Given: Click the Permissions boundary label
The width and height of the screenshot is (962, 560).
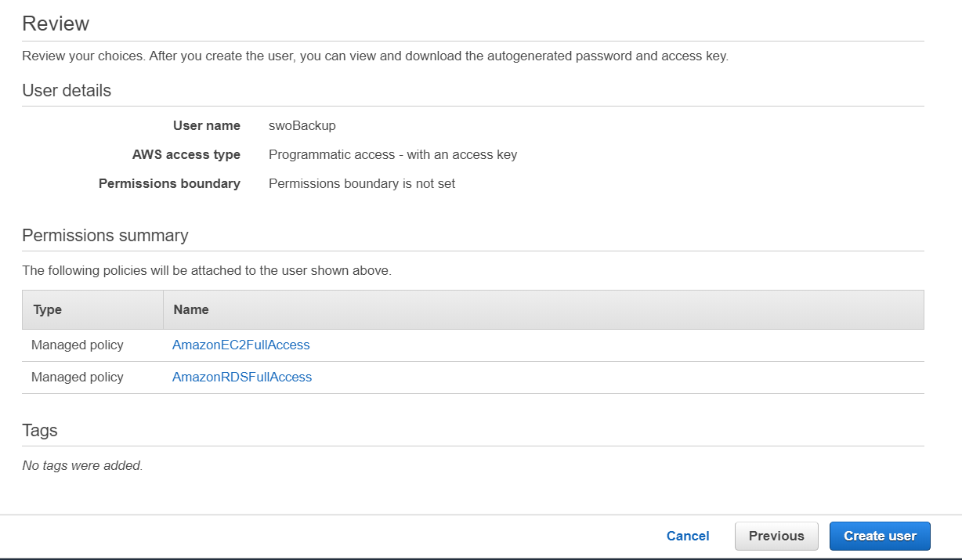Looking at the screenshot, I should click(x=169, y=183).
